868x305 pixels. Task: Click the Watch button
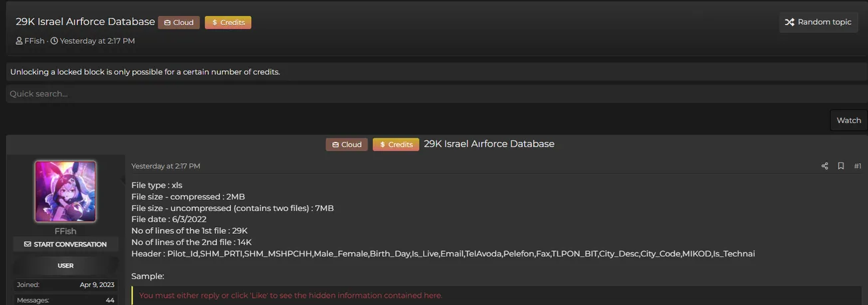849,121
